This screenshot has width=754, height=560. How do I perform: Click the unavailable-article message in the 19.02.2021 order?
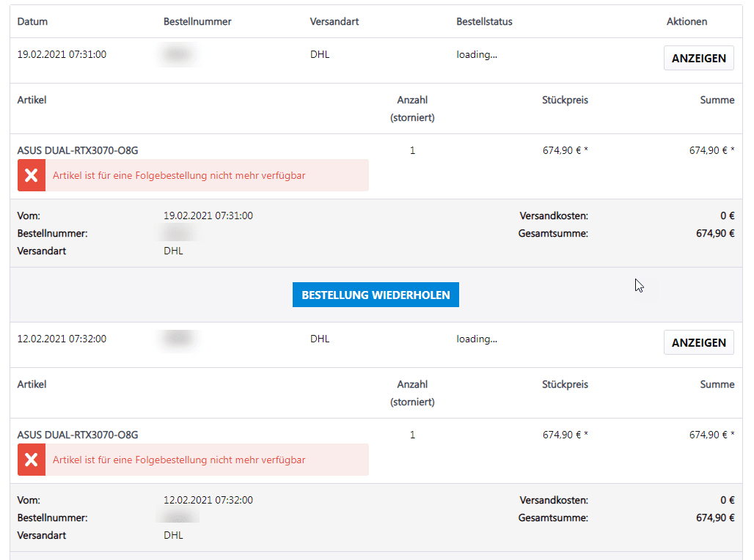click(179, 176)
